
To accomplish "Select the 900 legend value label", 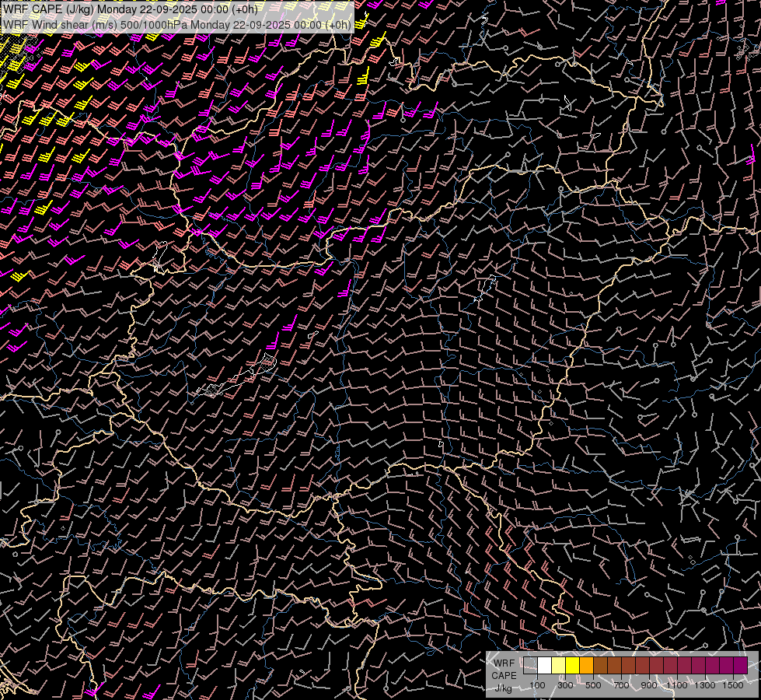I will (x=649, y=685).
